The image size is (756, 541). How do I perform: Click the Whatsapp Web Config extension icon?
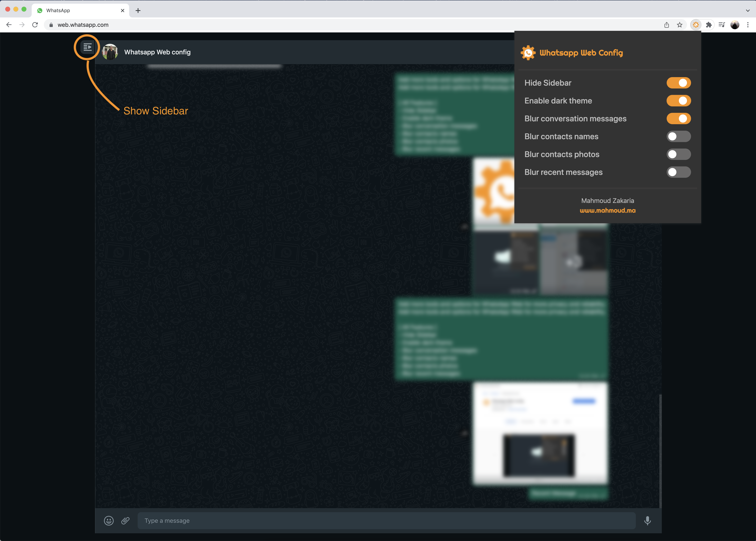coord(696,25)
